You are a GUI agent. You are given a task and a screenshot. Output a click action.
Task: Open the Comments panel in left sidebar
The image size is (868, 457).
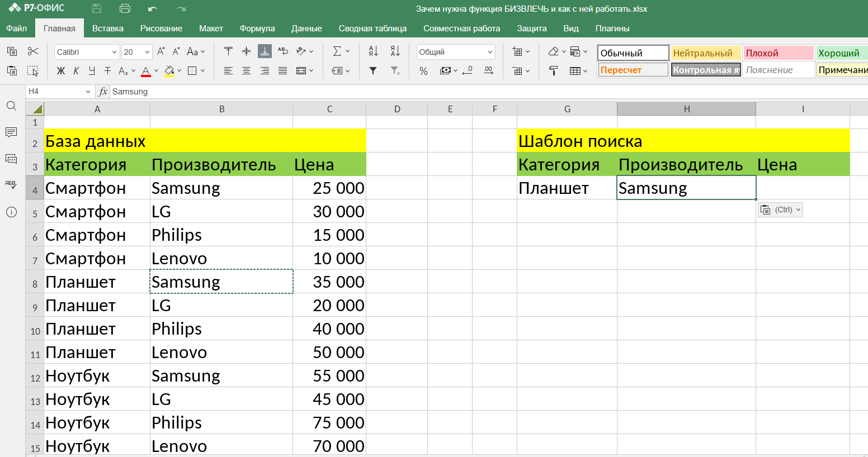pos(11,132)
